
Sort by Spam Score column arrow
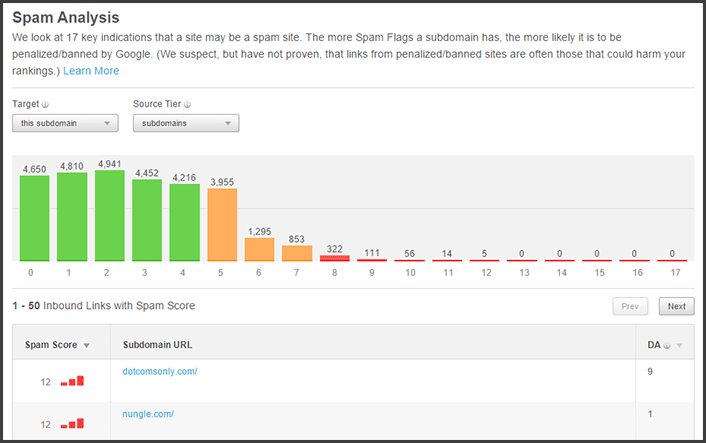point(85,345)
